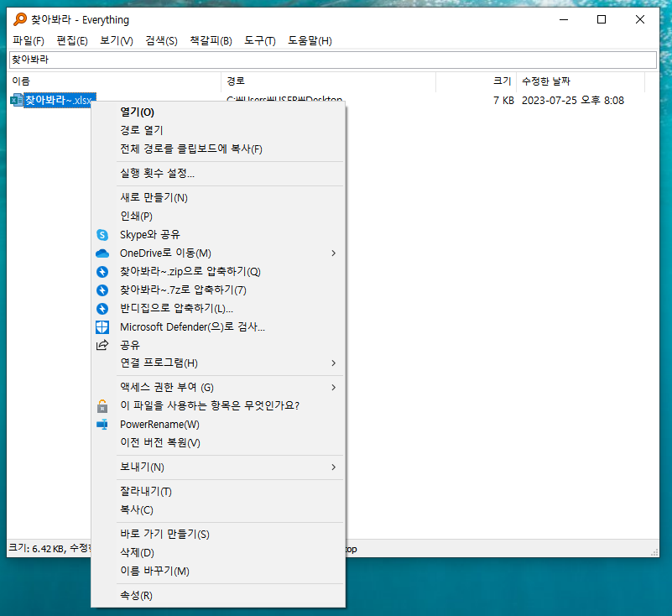The height and width of the screenshot is (616, 672).
Task: Sort by the 경로 column header
Action: point(328,81)
